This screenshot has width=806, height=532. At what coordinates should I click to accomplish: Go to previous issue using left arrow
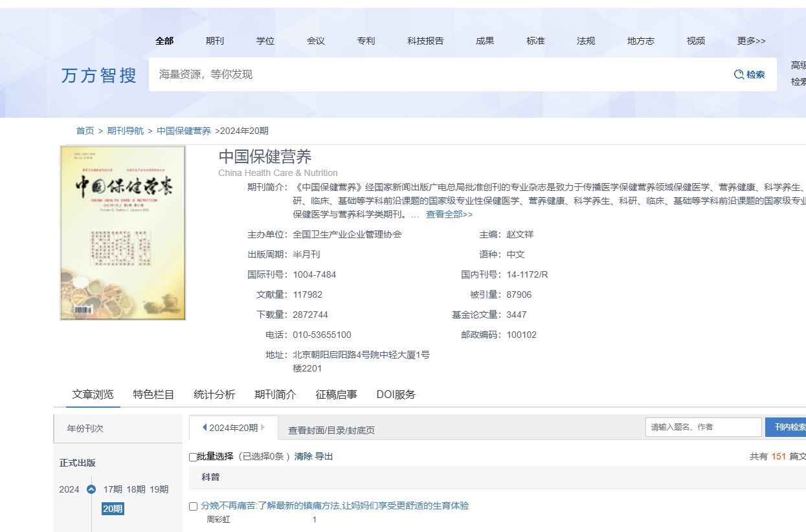pos(205,428)
